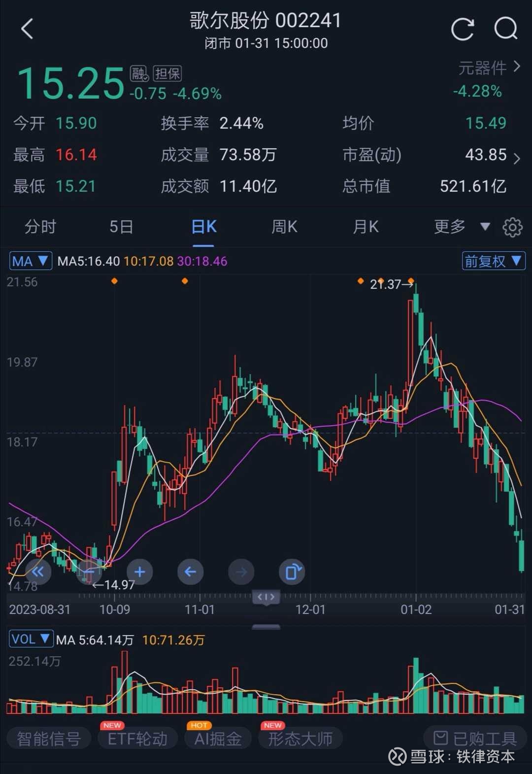Tap 最低 15.21 value
Screen dimensions: 532x774
(75, 186)
